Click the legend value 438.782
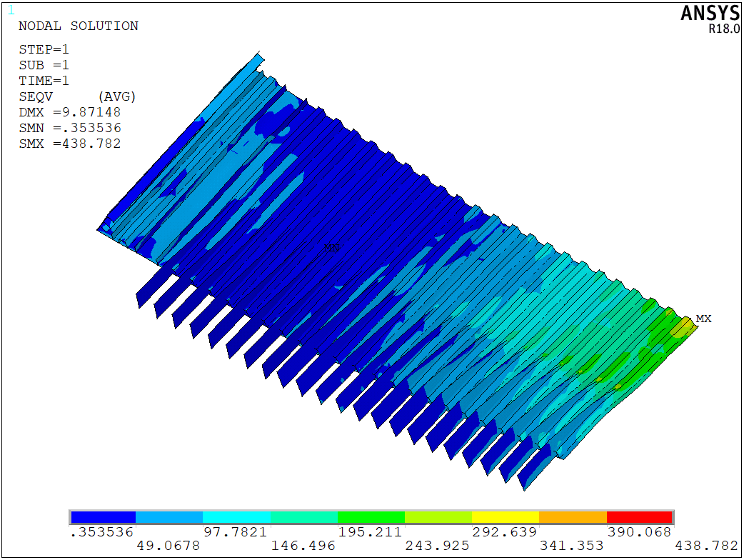Image resolution: width=744 pixels, height=560 pixels. pyautogui.click(x=707, y=546)
